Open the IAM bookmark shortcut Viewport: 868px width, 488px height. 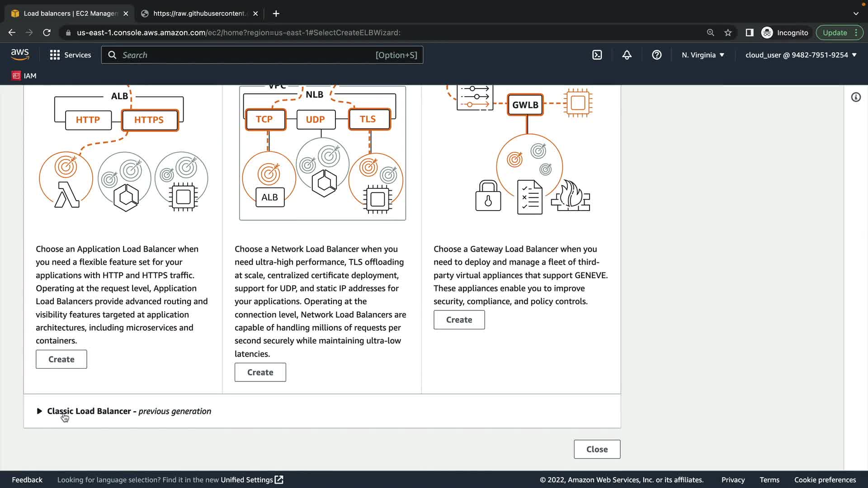pos(24,76)
